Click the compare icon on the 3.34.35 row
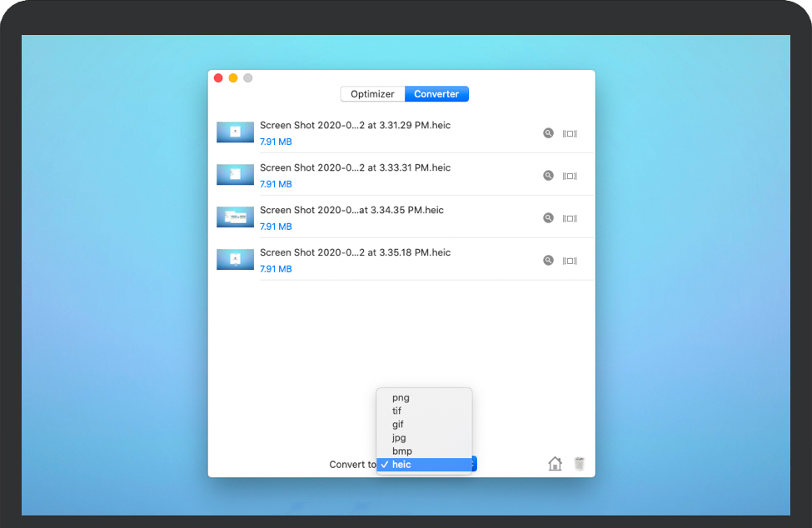Screen dimensions: 812x528 pyautogui.click(x=570, y=218)
